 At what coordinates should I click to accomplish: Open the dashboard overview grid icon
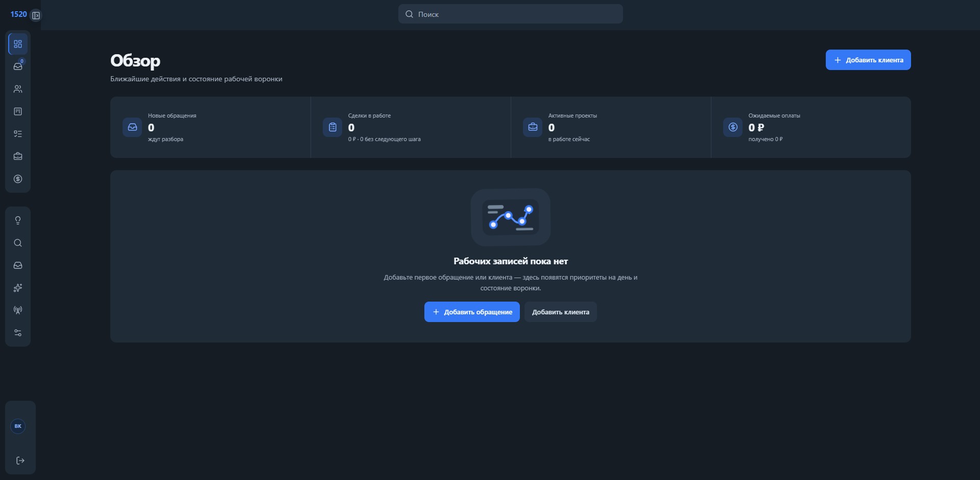[18, 44]
